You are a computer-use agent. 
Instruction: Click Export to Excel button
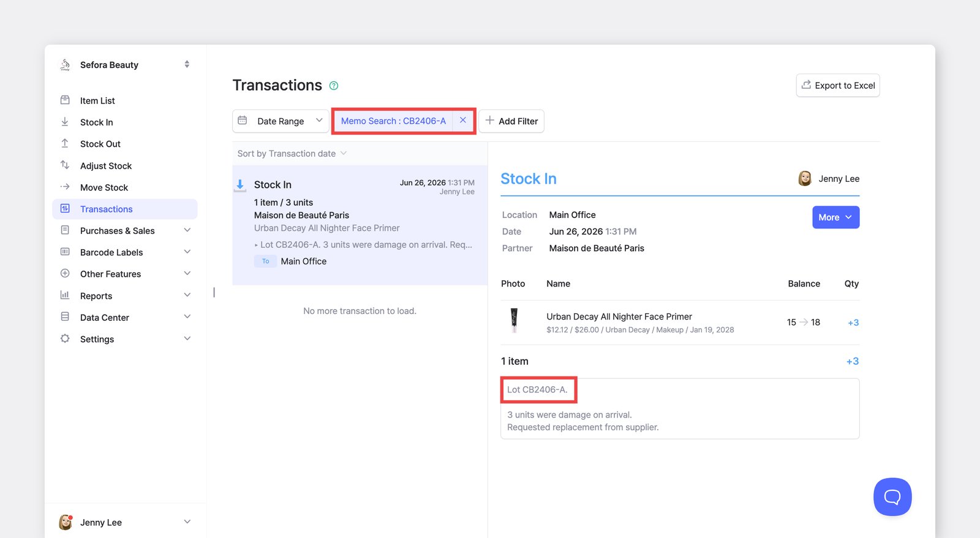coord(838,85)
